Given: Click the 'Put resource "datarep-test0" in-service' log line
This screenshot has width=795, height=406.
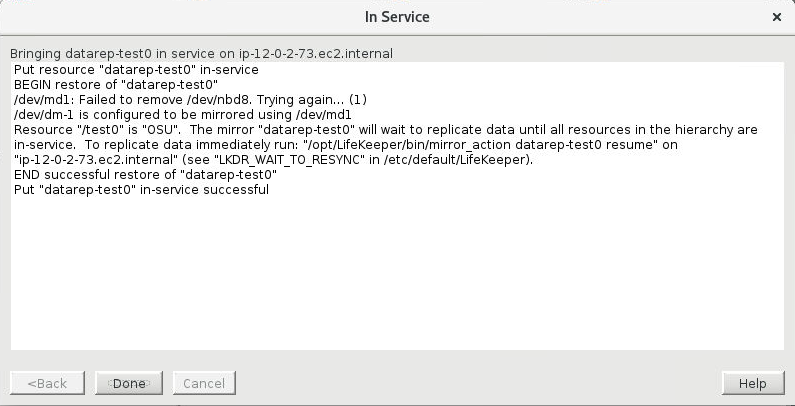Looking at the screenshot, I should (136, 70).
